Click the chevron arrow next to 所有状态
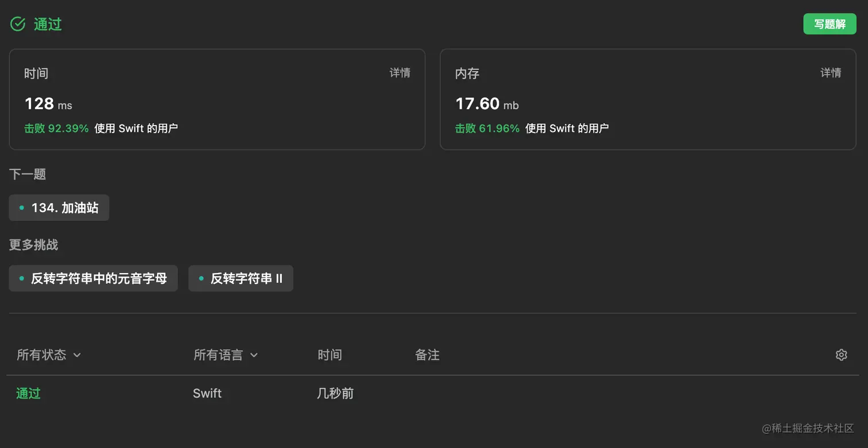 pyautogui.click(x=77, y=356)
